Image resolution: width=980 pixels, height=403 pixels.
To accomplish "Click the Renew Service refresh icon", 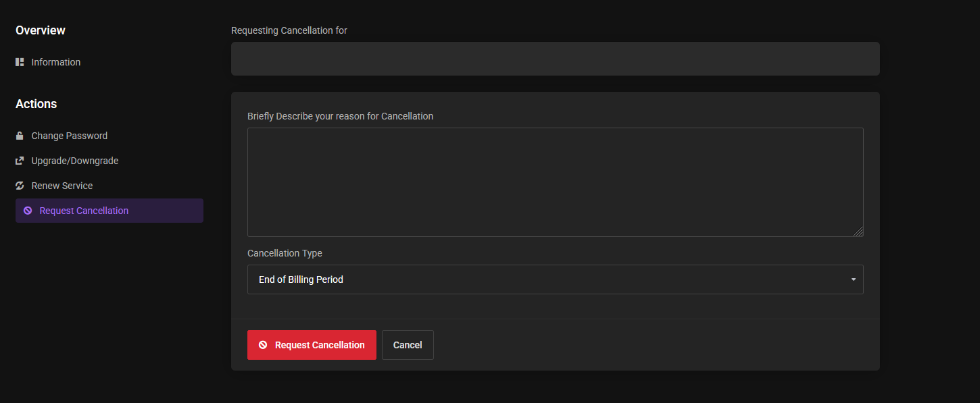I will click(20, 186).
